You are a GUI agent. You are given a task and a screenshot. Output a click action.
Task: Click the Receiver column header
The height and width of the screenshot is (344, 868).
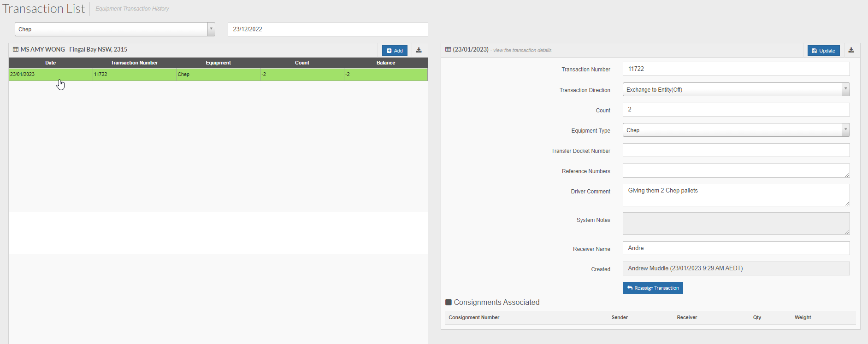click(687, 317)
